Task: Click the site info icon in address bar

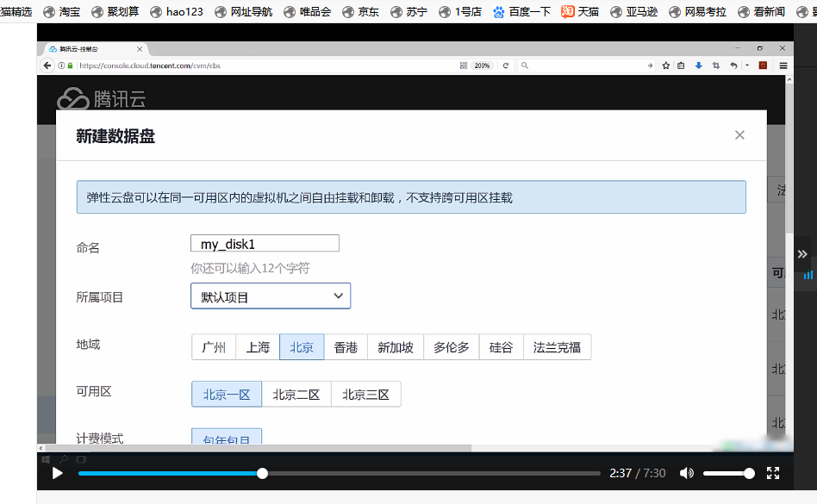Action: [61, 65]
